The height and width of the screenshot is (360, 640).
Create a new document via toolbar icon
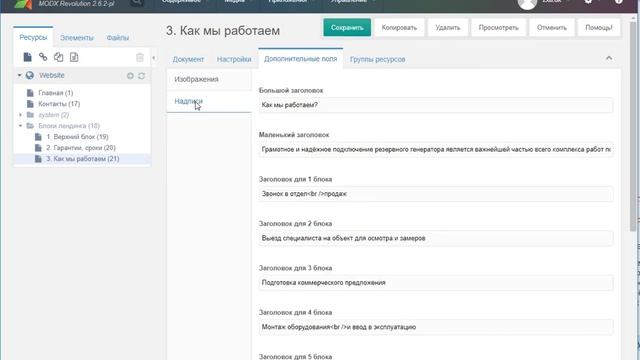(27, 57)
